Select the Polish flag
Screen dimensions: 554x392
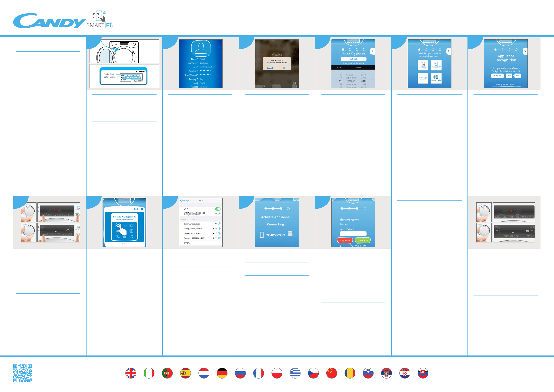(277, 373)
